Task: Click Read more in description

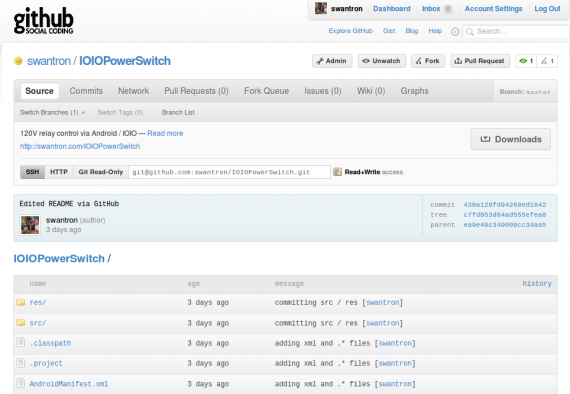Action: point(165,133)
